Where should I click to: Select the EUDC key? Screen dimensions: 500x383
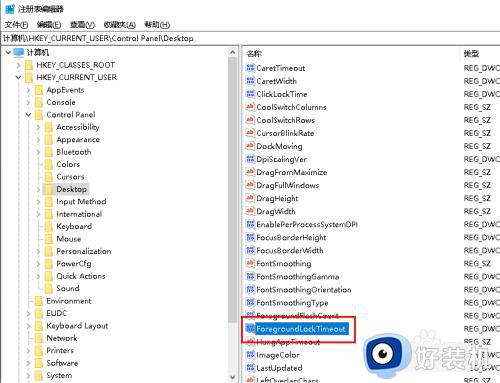[56, 313]
